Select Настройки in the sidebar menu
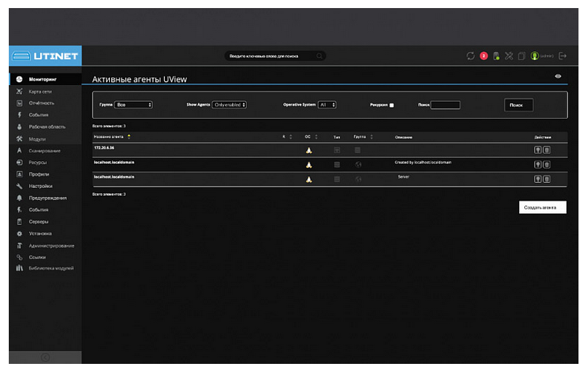588x369 pixels. click(x=40, y=186)
